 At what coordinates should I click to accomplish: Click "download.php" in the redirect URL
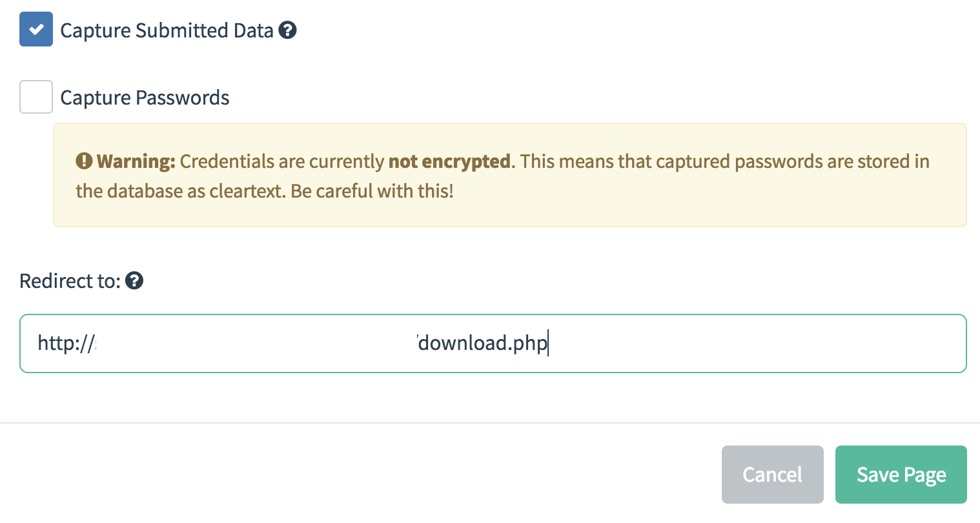point(482,343)
